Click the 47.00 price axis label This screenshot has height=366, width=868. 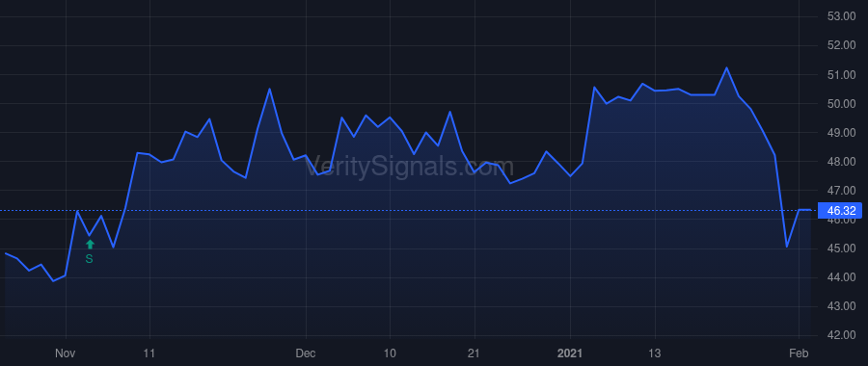(x=841, y=191)
